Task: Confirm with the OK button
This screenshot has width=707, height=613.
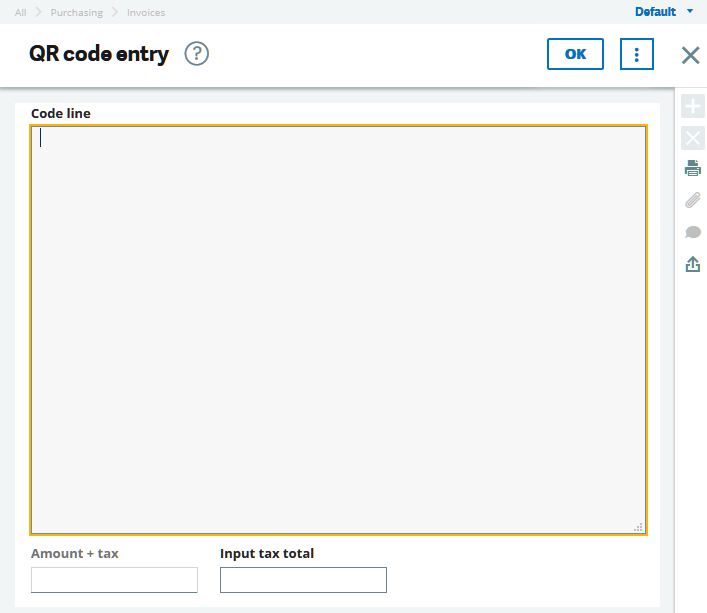Action: point(575,54)
